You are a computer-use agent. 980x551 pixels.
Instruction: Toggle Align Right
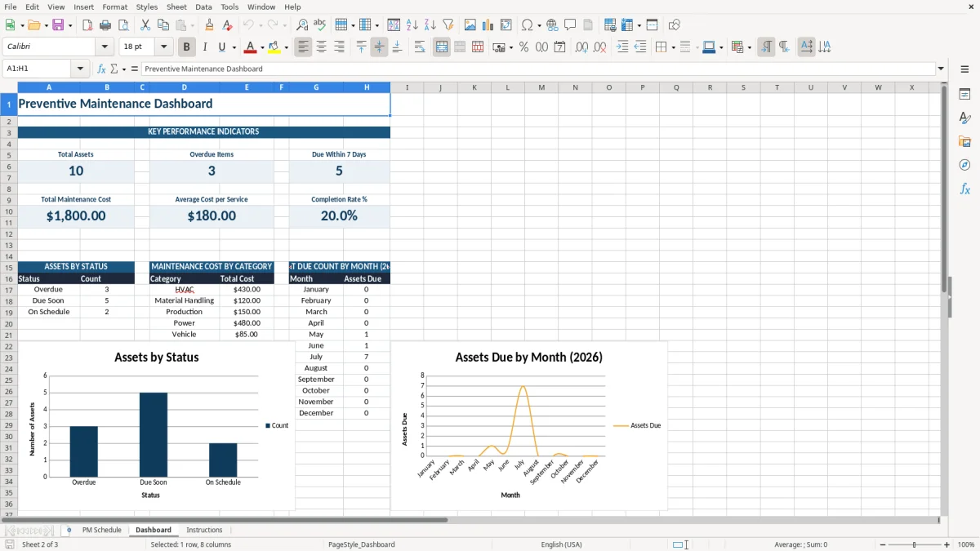coord(339,47)
